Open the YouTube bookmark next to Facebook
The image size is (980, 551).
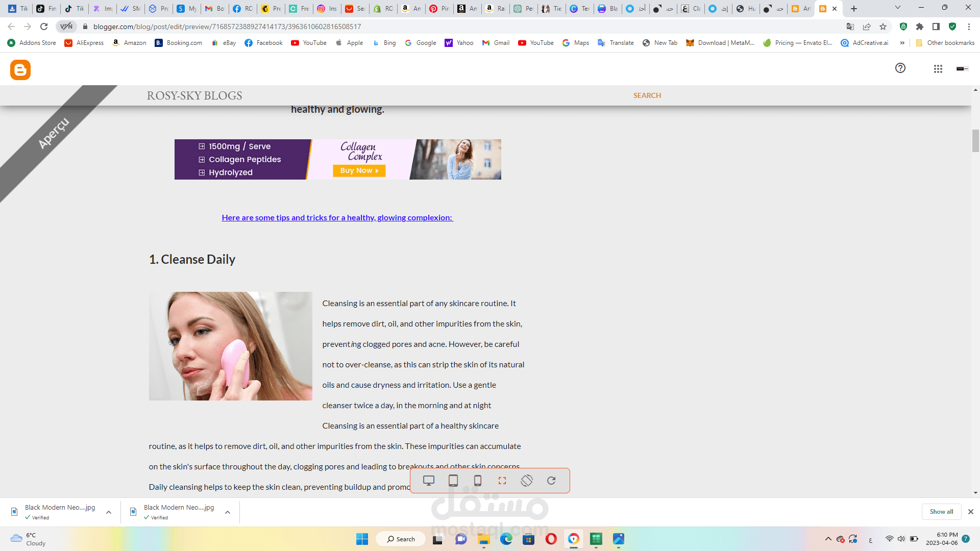309,43
